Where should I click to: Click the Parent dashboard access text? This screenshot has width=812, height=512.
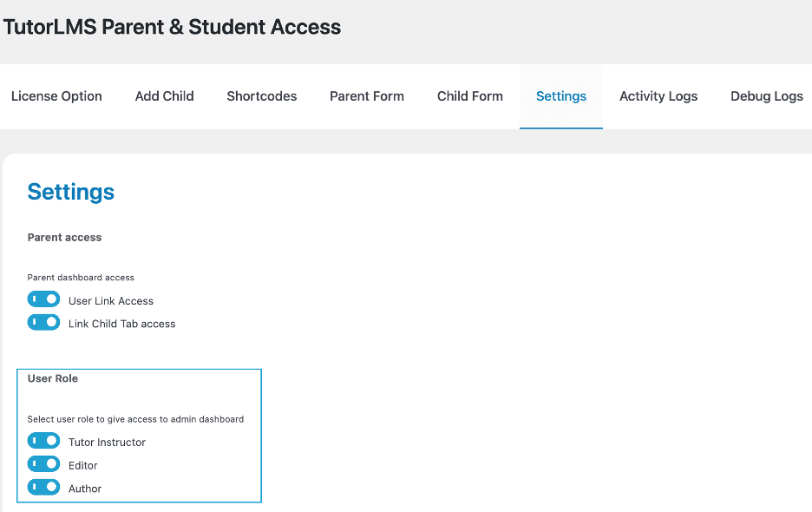[81, 278]
